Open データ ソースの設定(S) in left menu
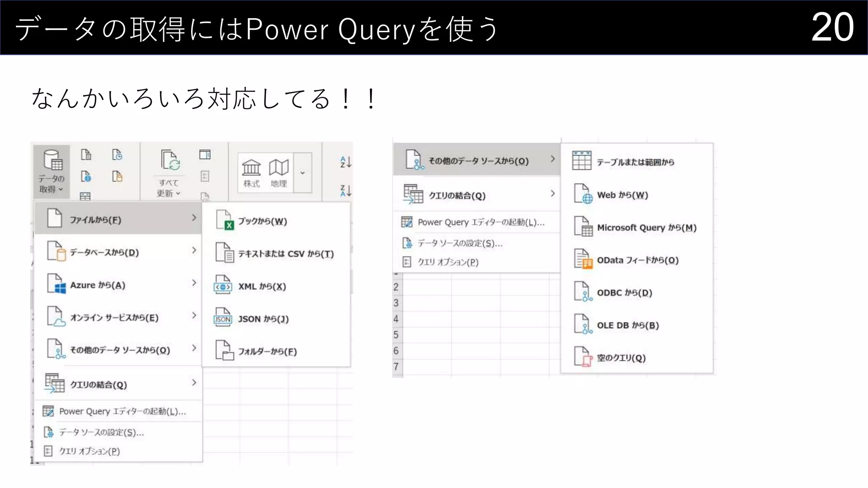Image resolution: width=868 pixels, height=488 pixels. (x=118, y=432)
